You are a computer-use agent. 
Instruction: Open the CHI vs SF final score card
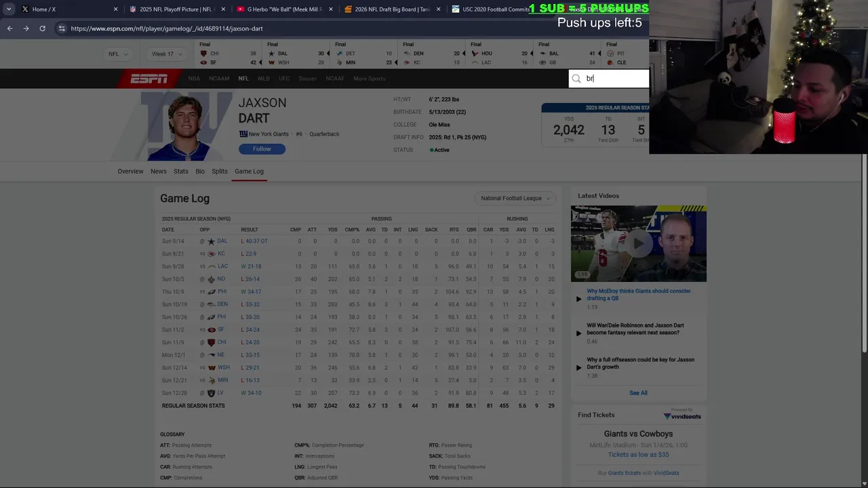[x=228, y=54]
